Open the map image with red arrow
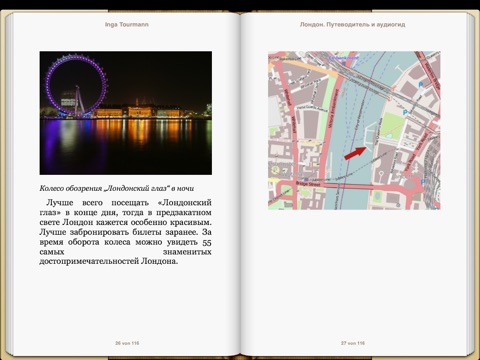 [354, 130]
